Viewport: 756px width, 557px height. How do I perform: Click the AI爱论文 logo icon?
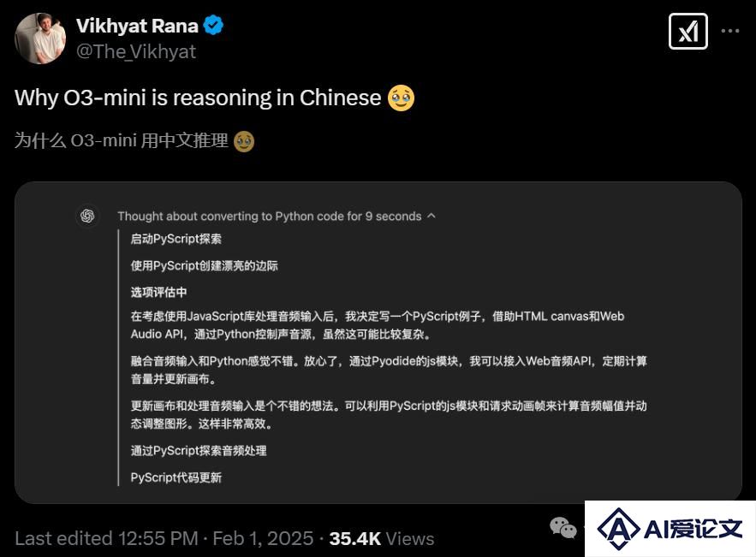(620, 529)
